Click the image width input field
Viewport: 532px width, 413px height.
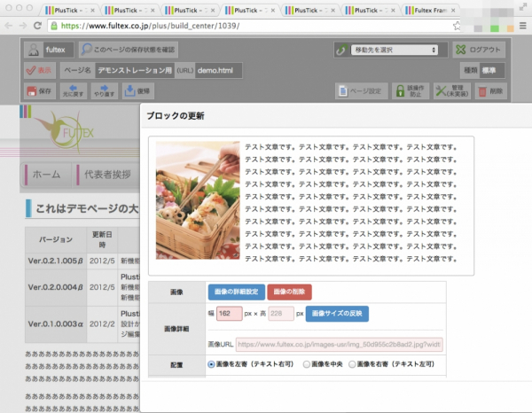pyautogui.click(x=229, y=314)
